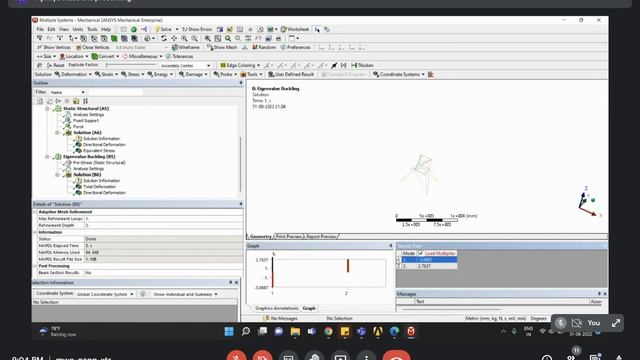Toggle Thicken edges display
Viewport: 640px width, 360px height.
[362, 65]
